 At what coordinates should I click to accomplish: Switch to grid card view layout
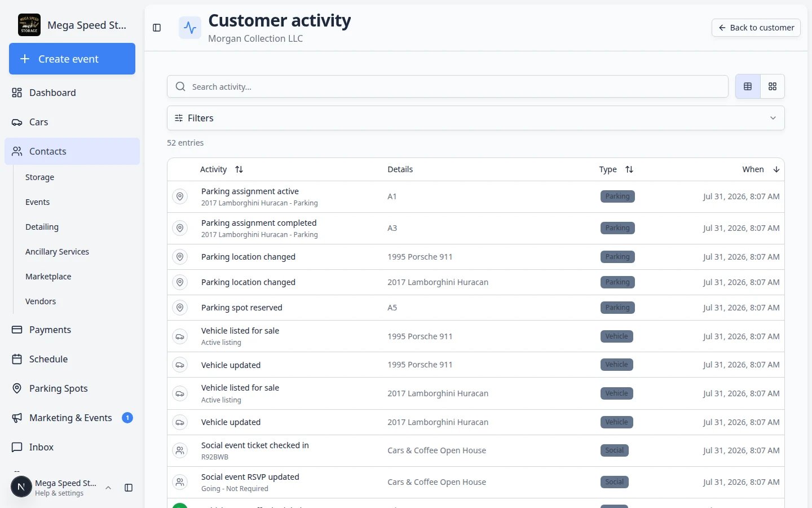click(x=773, y=86)
